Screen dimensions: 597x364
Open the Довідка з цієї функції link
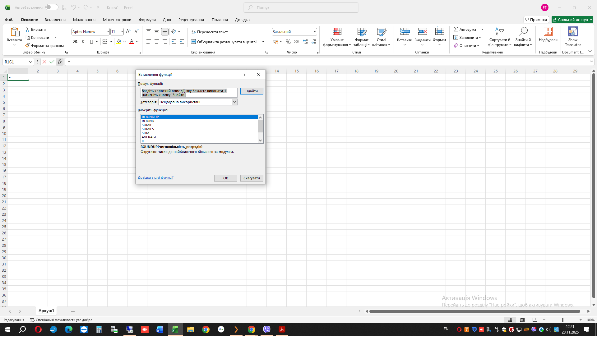(x=155, y=177)
